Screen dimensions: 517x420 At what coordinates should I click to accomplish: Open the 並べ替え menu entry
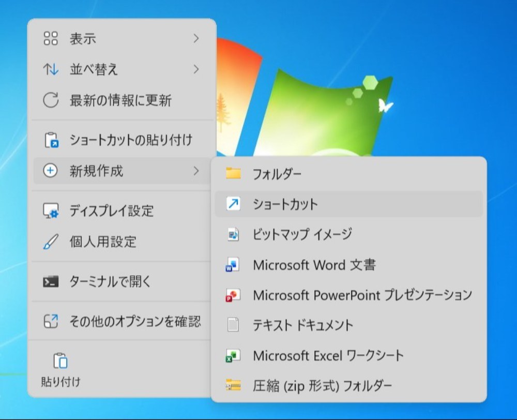pyautogui.click(x=121, y=69)
